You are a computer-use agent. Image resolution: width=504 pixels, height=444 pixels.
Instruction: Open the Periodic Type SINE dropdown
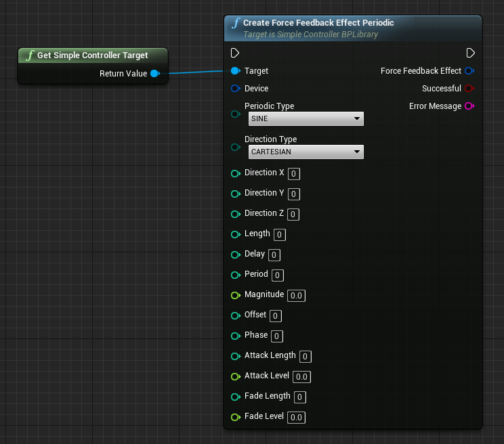(306, 119)
